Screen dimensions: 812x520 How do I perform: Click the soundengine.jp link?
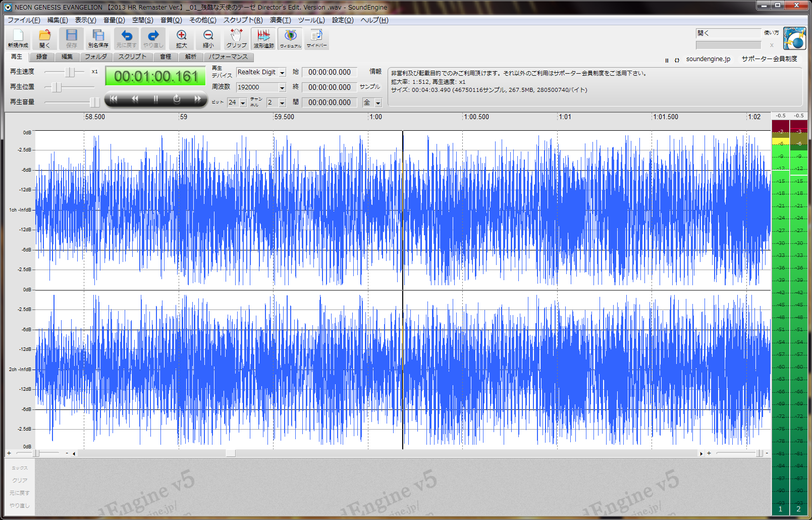click(x=708, y=59)
